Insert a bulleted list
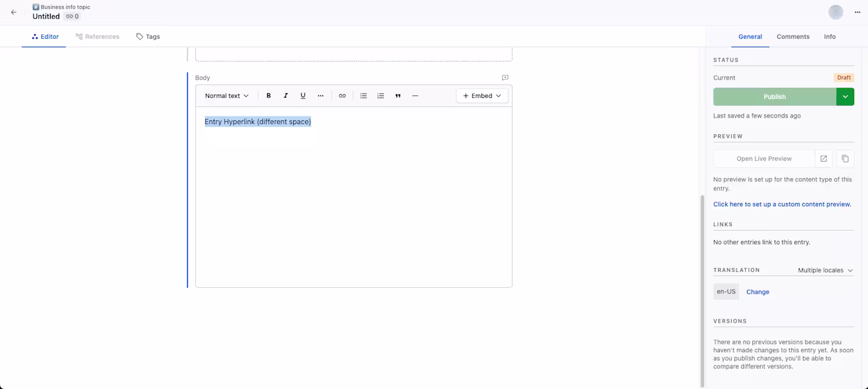The image size is (868, 389). [363, 96]
